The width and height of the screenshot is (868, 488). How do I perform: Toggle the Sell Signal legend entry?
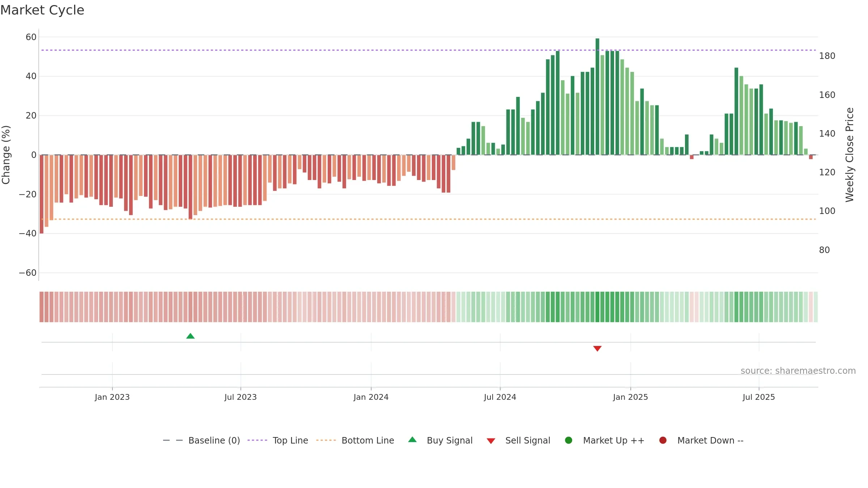[x=518, y=440]
